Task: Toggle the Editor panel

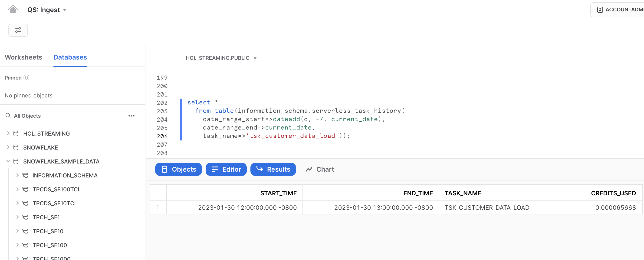Action: [226, 169]
